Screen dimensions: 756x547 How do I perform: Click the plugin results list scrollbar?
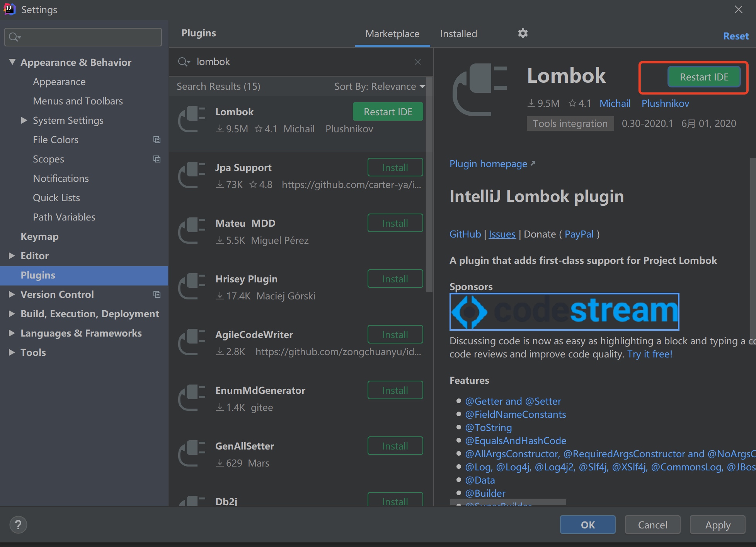429,184
